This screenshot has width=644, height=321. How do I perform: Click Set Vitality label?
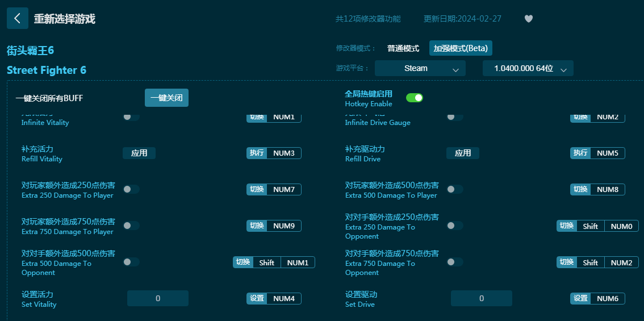(x=39, y=305)
